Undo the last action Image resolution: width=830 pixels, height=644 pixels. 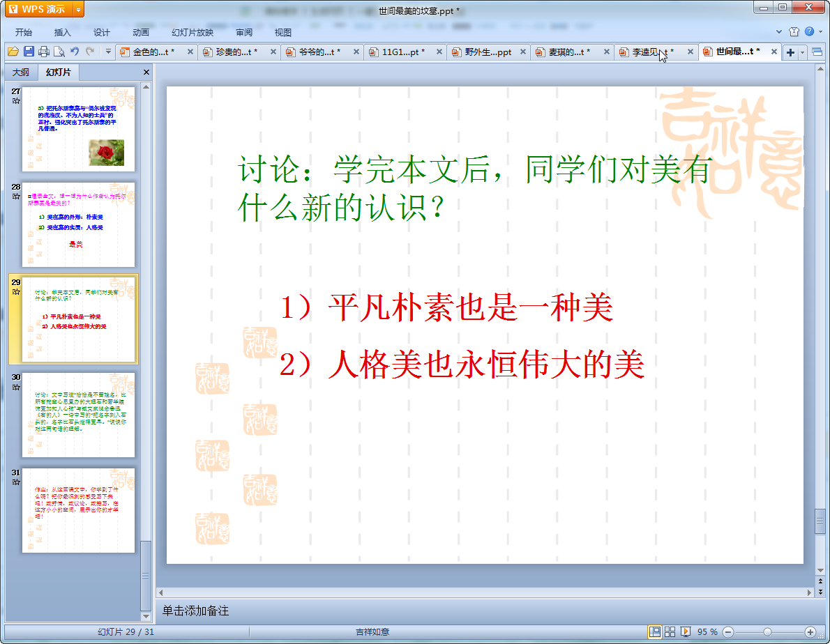[75, 52]
